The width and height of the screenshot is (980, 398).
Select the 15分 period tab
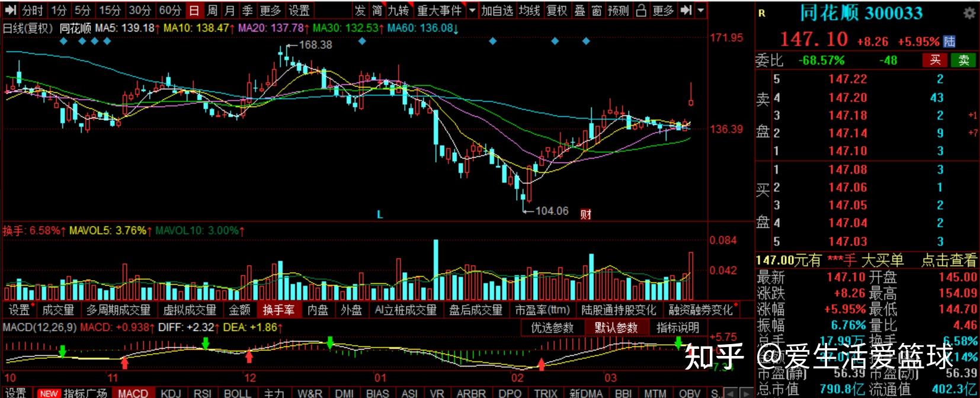[110, 10]
